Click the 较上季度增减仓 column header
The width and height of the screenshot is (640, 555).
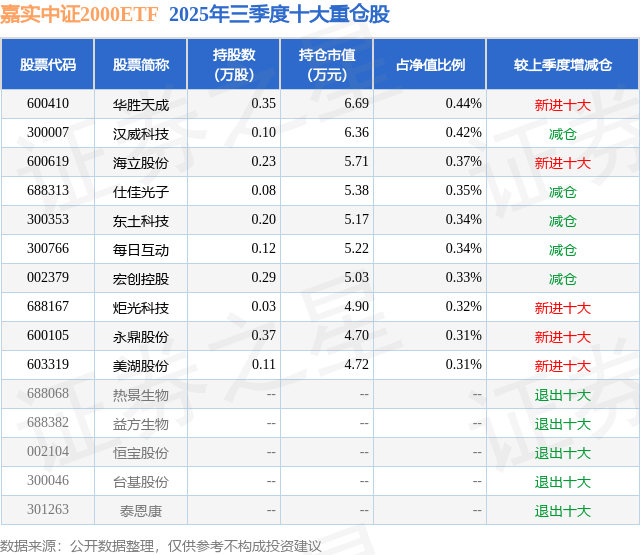pos(563,65)
